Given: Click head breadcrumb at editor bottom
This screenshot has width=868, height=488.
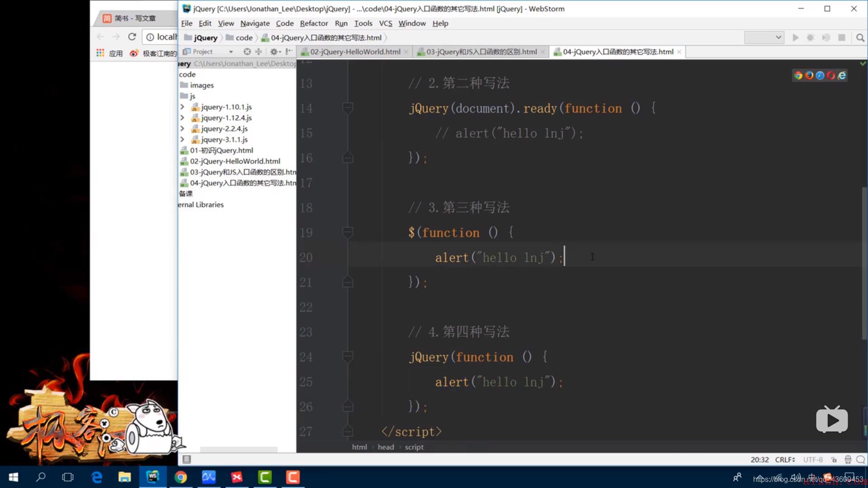Looking at the screenshot, I should (x=386, y=447).
